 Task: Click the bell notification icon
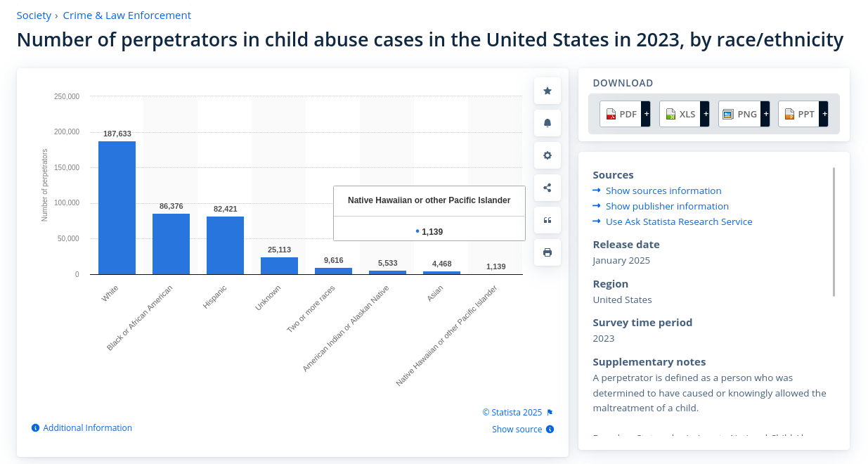548,123
